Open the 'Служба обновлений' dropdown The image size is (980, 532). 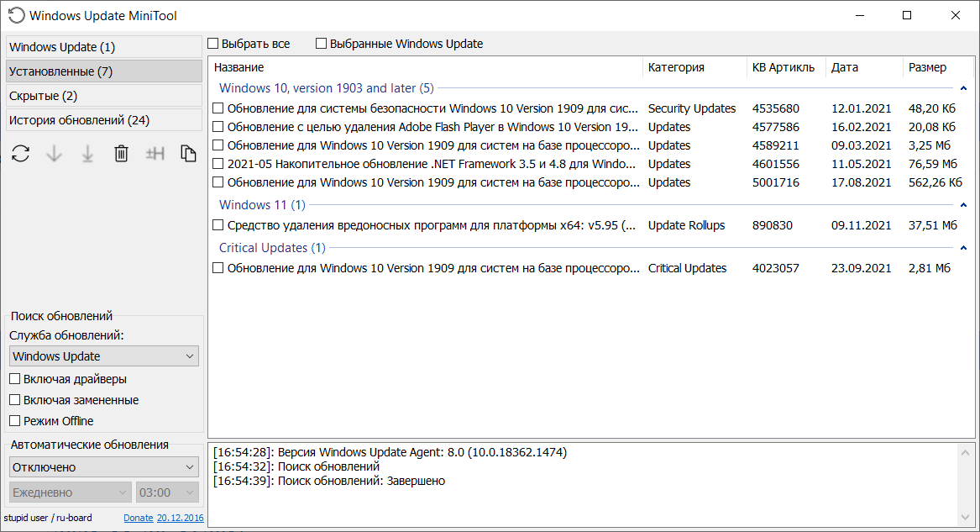click(104, 356)
